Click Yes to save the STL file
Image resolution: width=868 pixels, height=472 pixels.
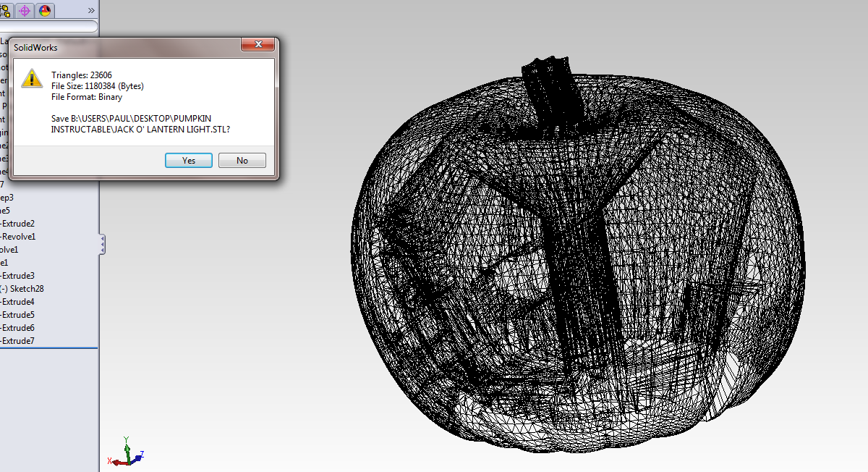point(189,161)
